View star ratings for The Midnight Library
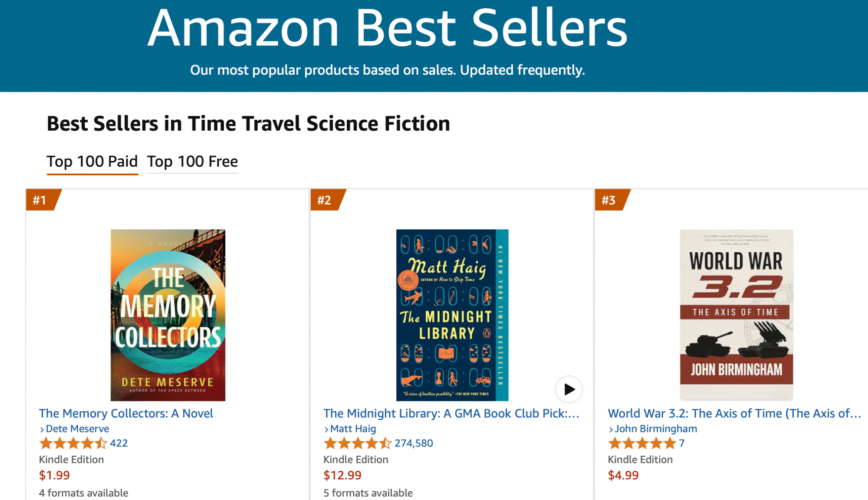Screen dimensions: 868x500 tap(357, 443)
